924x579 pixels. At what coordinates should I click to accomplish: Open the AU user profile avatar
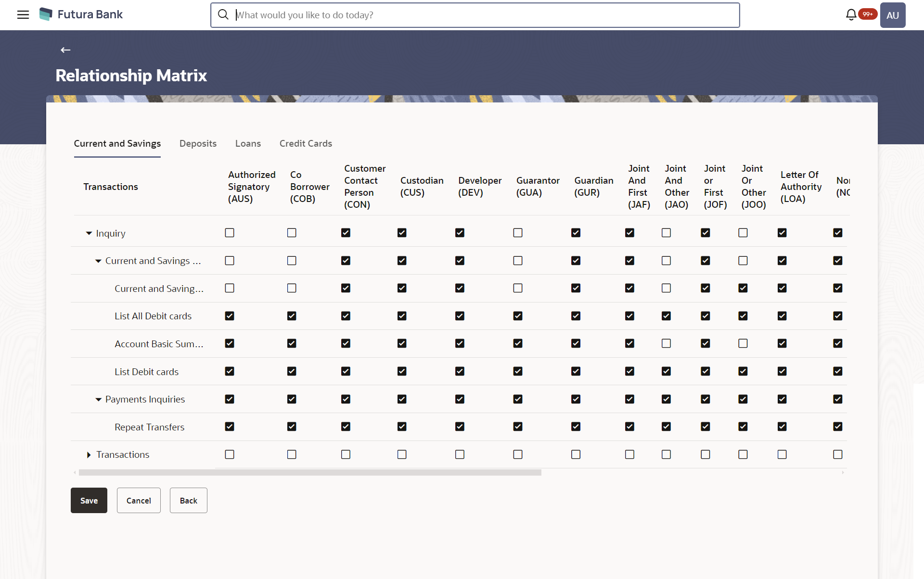pyautogui.click(x=892, y=15)
